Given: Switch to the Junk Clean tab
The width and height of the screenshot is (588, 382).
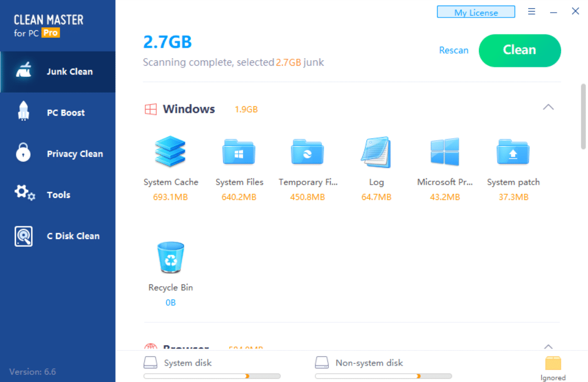Looking at the screenshot, I should coord(58,72).
